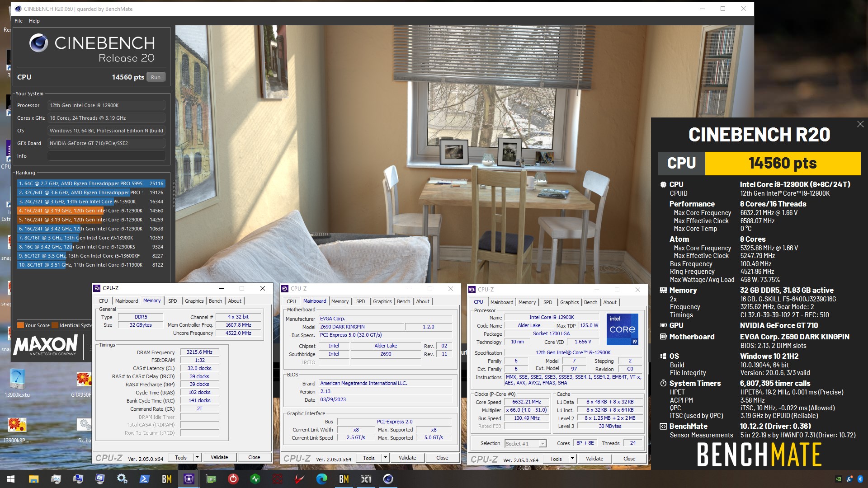Open the Help menu in Cinebench
Screen dimensions: 868x488
tap(34, 21)
